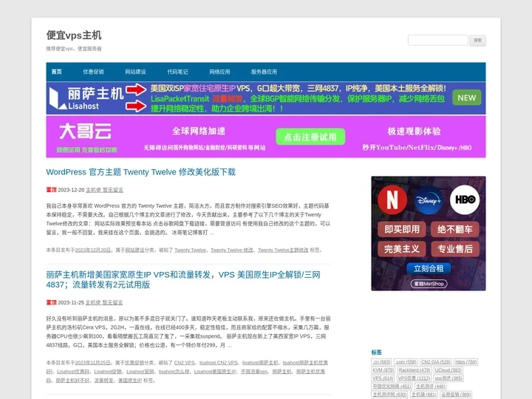Click the Disney+ logo in sidebar ad
Screen dimensions: 532x399
[429, 200]
